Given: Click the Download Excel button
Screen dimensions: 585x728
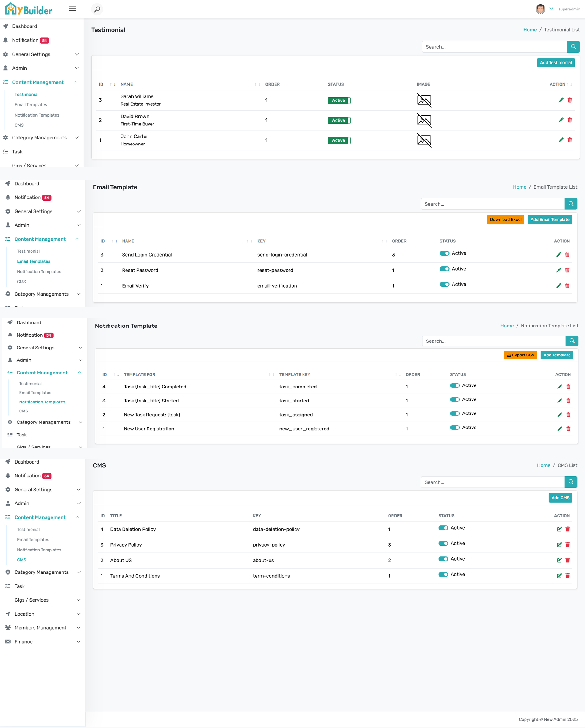Looking at the screenshot, I should 505,219.
